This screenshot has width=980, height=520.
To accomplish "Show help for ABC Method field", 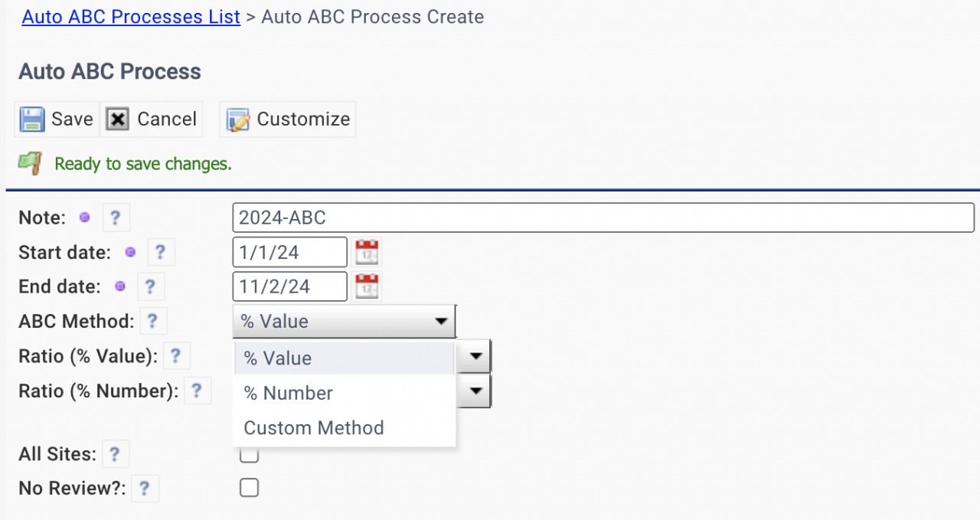I will tap(152, 321).
